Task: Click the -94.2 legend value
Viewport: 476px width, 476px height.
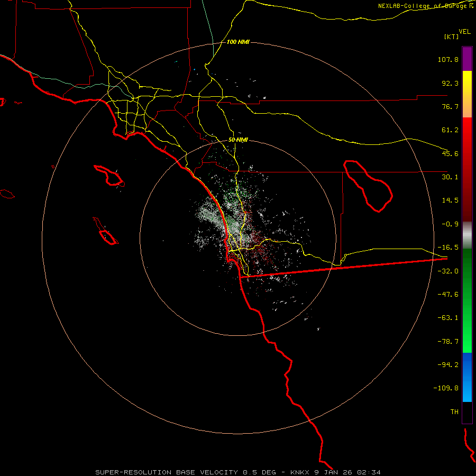Action: click(448, 364)
